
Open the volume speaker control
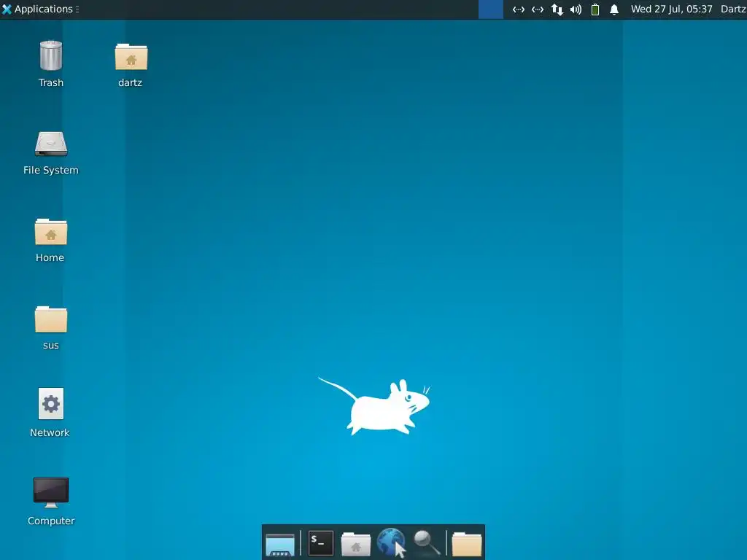(576, 9)
